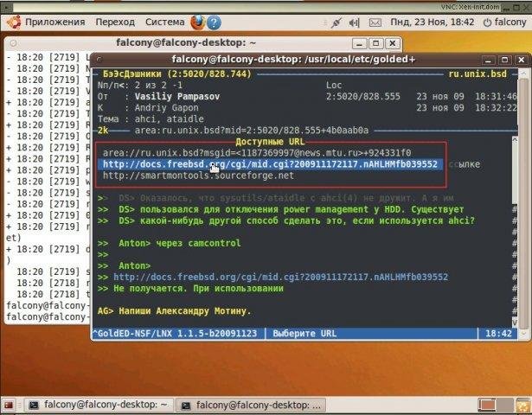The height and width of the screenshot is (415, 532).
Task: Select the docs.freebsd.org URL in the list
Action: tap(270, 164)
